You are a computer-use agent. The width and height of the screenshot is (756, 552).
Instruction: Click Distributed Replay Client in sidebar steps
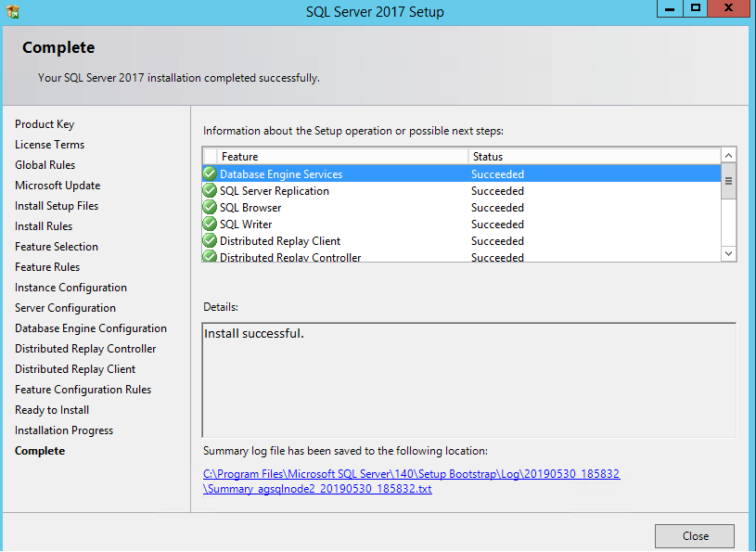tap(75, 369)
